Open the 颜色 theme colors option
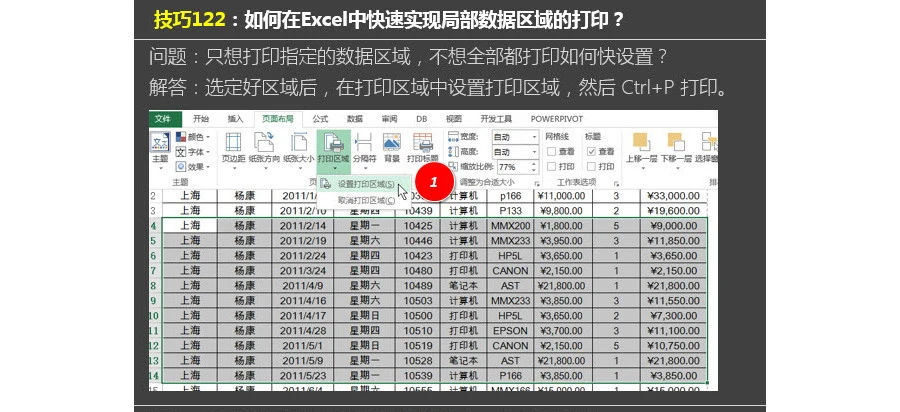The height and width of the screenshot is (412, 900). tap(193, 137)
